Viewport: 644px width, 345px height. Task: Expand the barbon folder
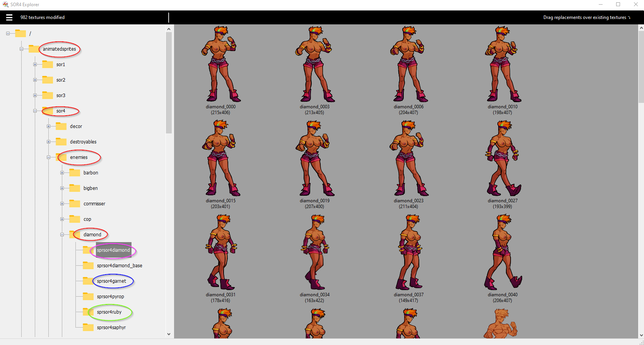[62, 173]
